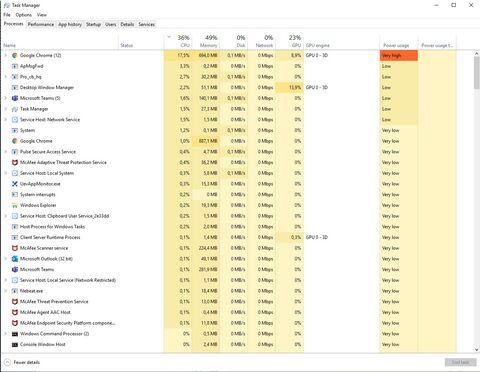Screen dimensions: 480x372
Task: Open the Details tab
Action: (127, 24)
